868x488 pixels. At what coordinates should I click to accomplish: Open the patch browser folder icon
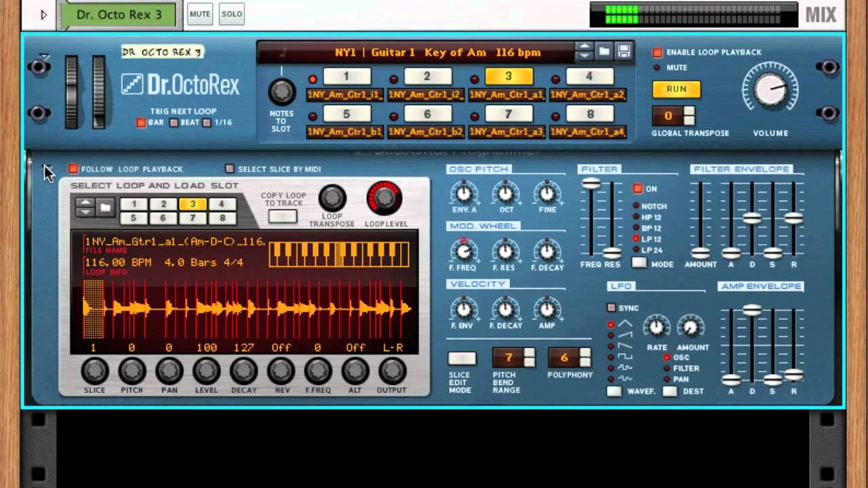604,52
